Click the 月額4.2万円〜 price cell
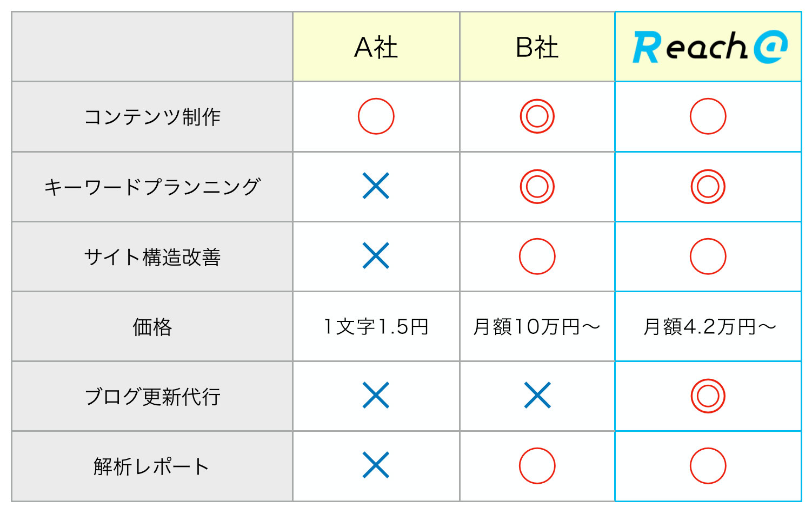The image size is (812, 513). (708, 326)
